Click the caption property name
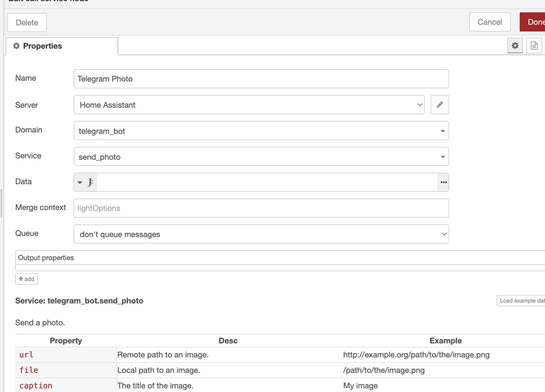Image resolution: width=545 pixels, height=392 pixels. tap(36, 386)
